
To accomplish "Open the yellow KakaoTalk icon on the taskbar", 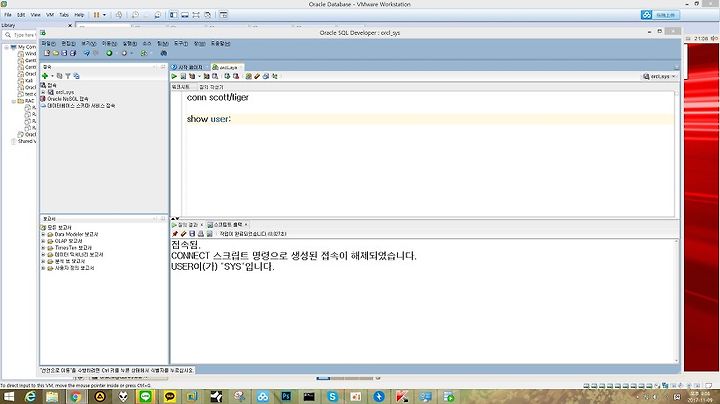I will click(x=169, y=396).
